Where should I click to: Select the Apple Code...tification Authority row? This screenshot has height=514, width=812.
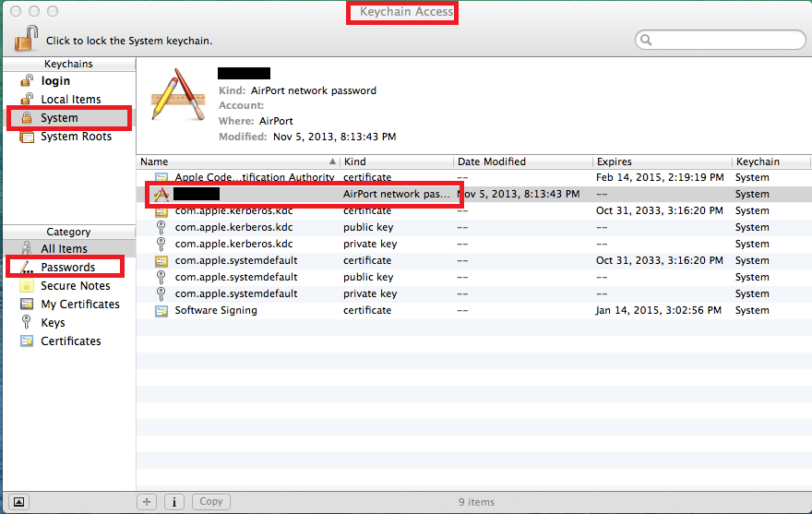point(474,177)
